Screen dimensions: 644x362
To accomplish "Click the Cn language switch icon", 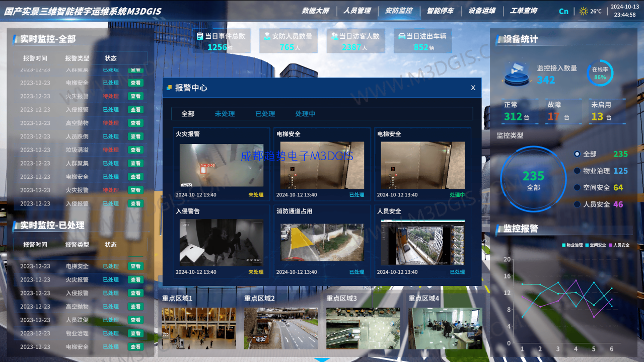I will (x=563, y=11).
